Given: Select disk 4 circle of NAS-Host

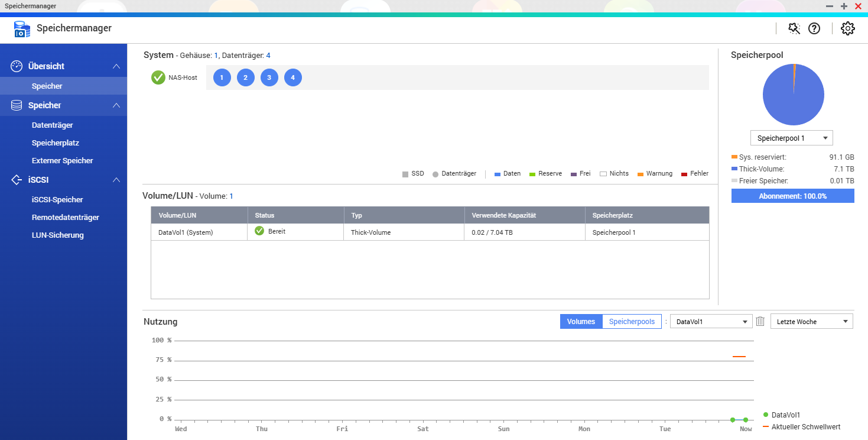Looking at the screenshot, I should click(292, 77).
